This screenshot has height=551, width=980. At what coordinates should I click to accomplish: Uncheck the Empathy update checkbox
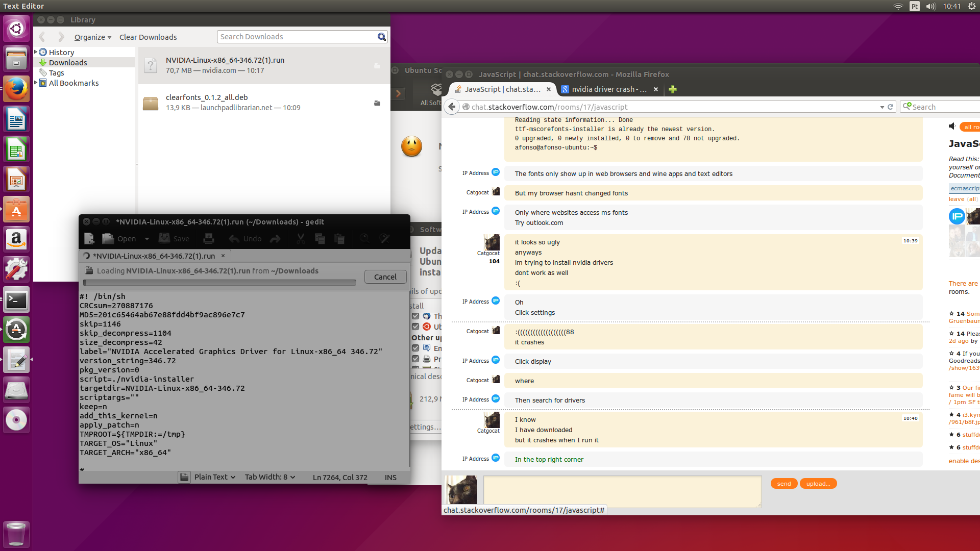(415, 348)
